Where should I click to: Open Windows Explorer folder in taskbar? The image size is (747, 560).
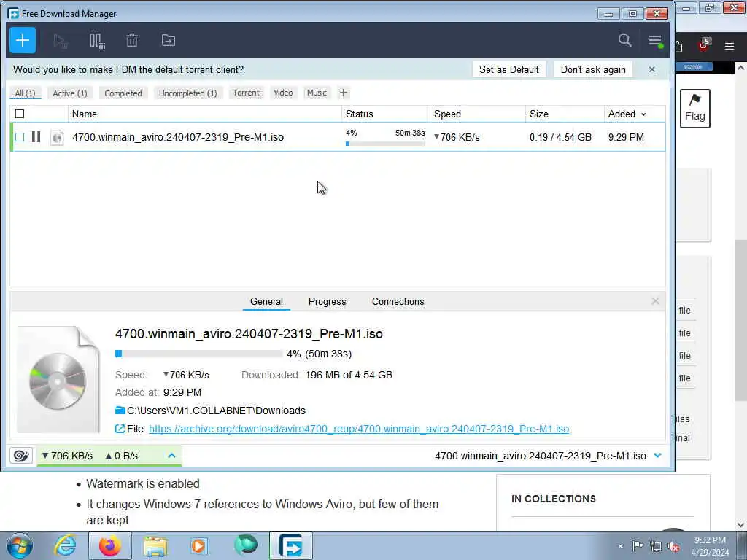pyautogui.click(x=155, y=546)
